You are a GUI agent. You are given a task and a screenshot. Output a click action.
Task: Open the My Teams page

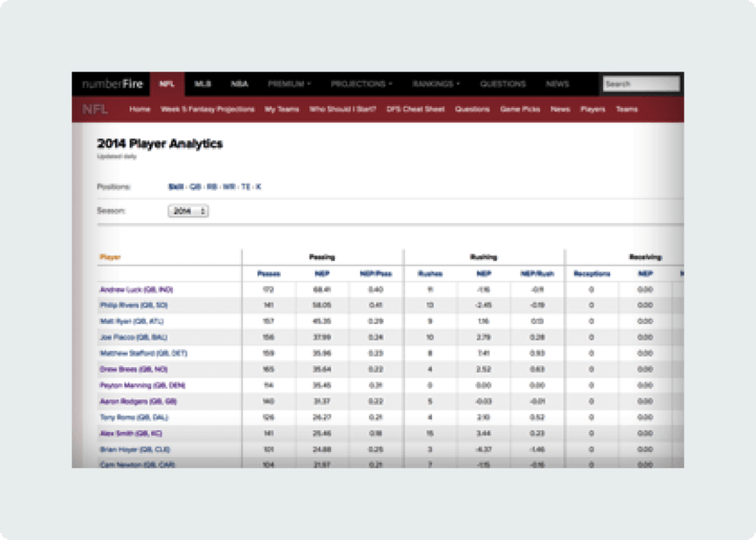click(282, 110)
